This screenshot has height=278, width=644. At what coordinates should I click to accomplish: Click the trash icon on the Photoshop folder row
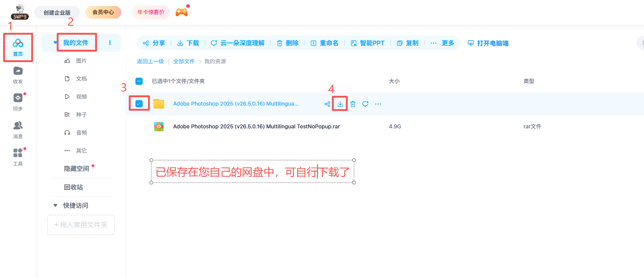tap(353, 104)
